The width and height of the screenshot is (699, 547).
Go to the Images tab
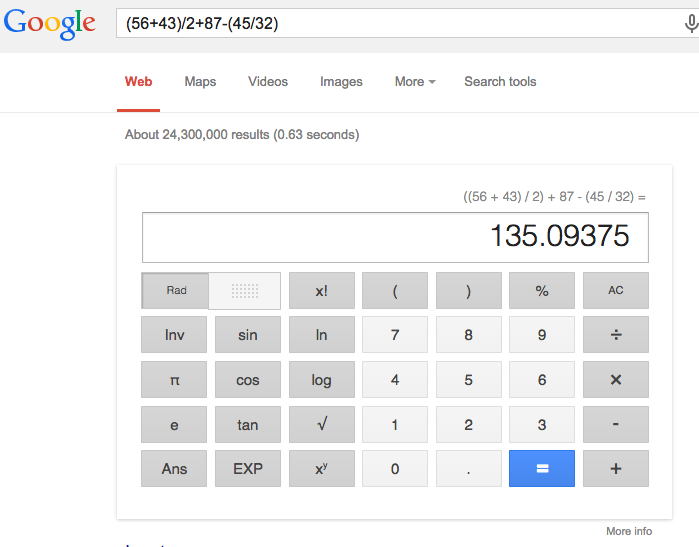(x=341, y=82)
